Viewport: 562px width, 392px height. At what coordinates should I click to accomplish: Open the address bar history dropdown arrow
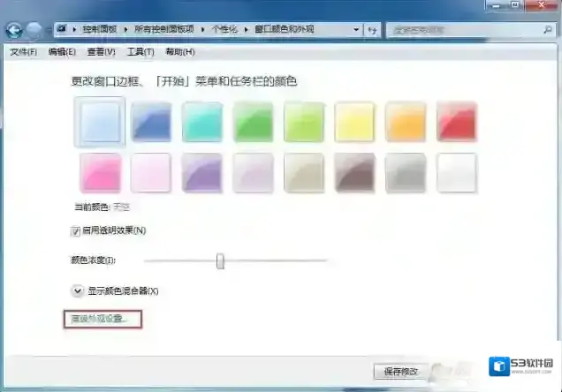click(356, 29)
